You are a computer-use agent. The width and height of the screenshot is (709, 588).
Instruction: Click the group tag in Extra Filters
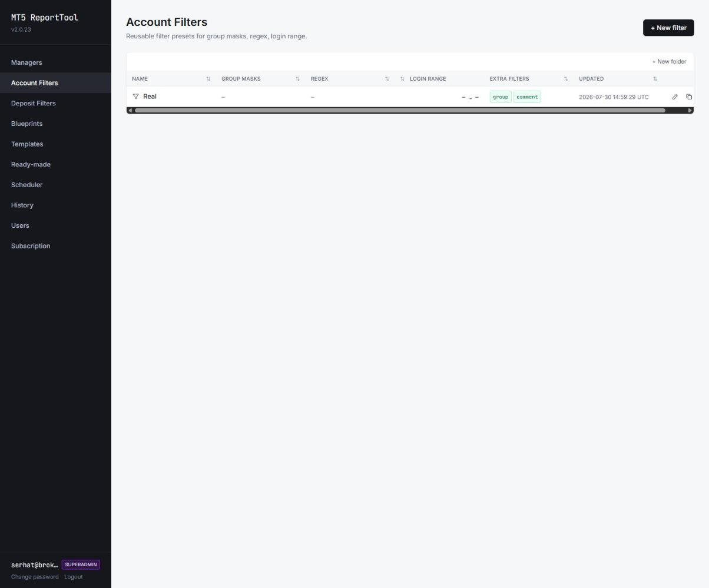pyautogui.click(x=501, y=97)
